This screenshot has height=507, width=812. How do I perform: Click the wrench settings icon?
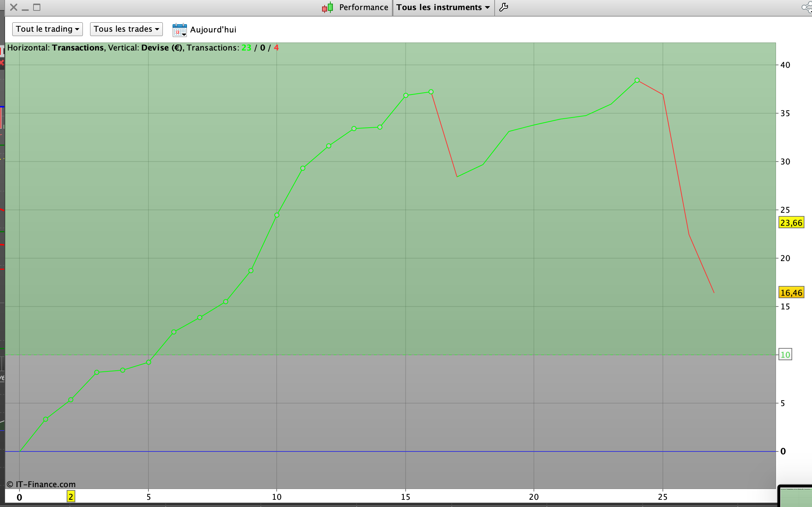pyautogui.click(x=504, y=7)
